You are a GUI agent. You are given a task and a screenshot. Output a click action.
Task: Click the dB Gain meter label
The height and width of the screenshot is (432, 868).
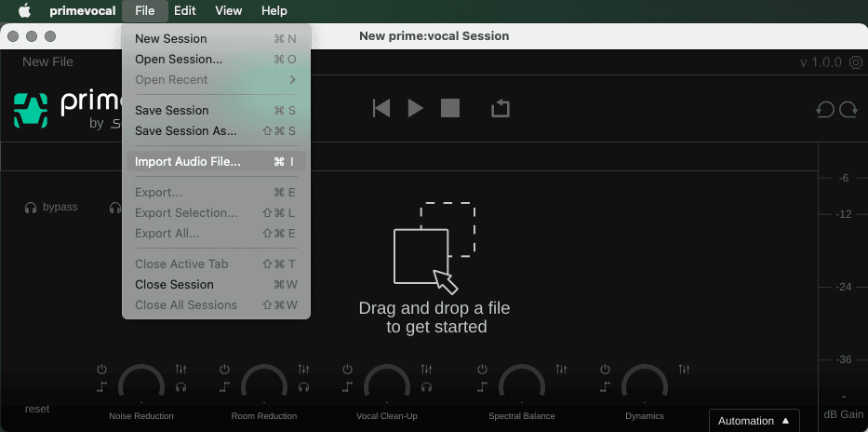[x=843, y=414]
